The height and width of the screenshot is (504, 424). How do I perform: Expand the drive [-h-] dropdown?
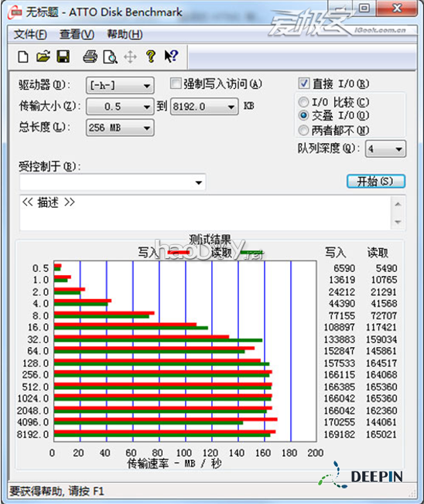[120, 86]
